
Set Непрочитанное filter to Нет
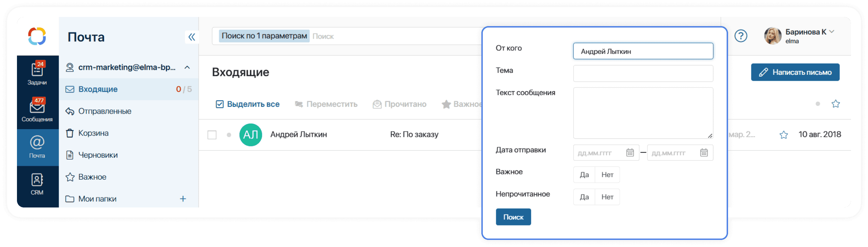pyautogui.click(x=607, y=197)
